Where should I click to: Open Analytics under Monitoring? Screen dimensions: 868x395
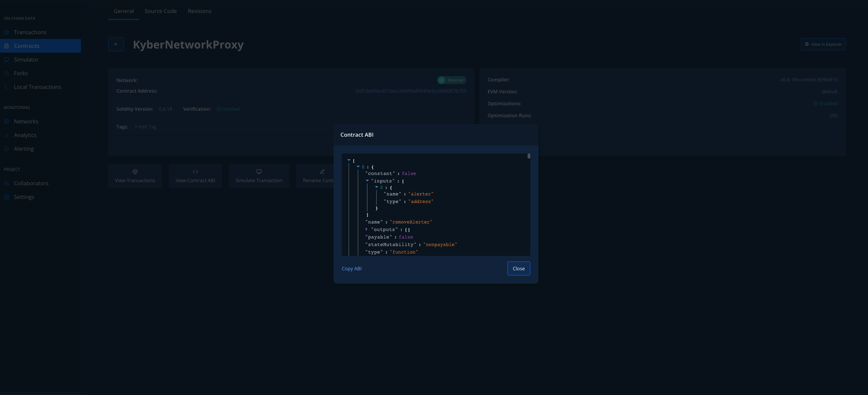[40, 135]
